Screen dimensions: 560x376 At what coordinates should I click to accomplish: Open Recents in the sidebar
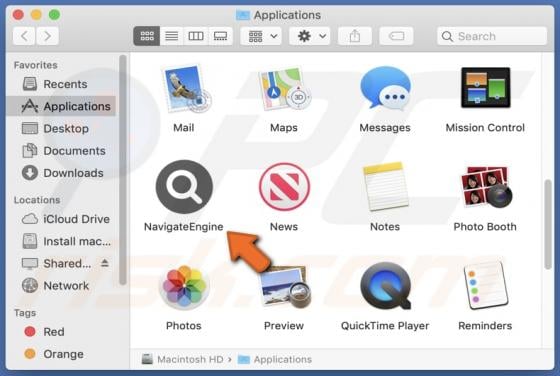61,84
